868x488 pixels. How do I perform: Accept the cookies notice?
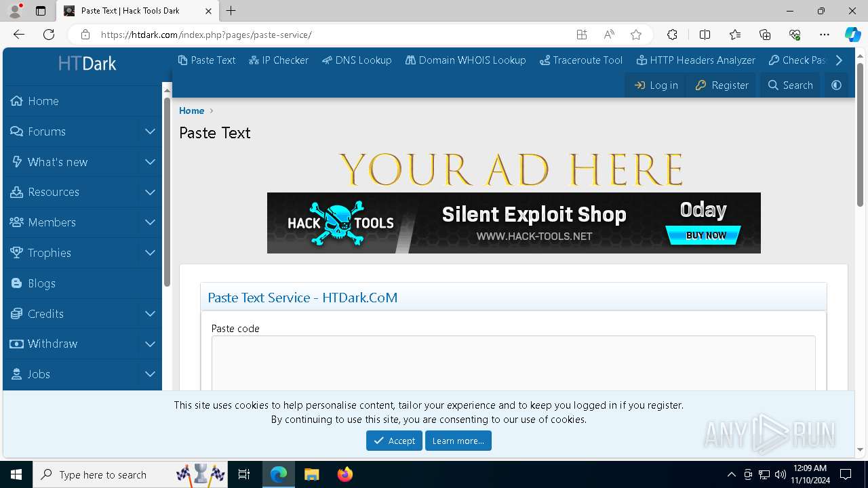394,441
